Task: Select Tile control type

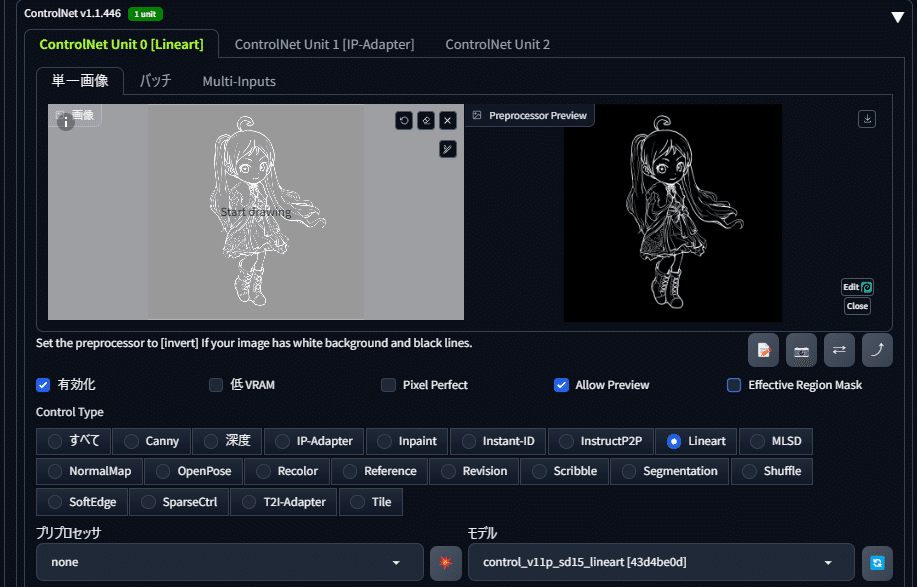Action: (371, 502)
